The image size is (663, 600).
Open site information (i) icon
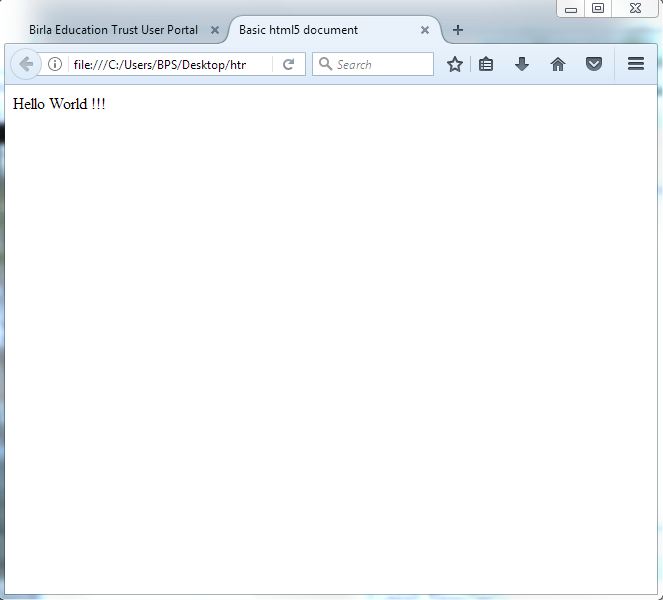click(55, 64)
